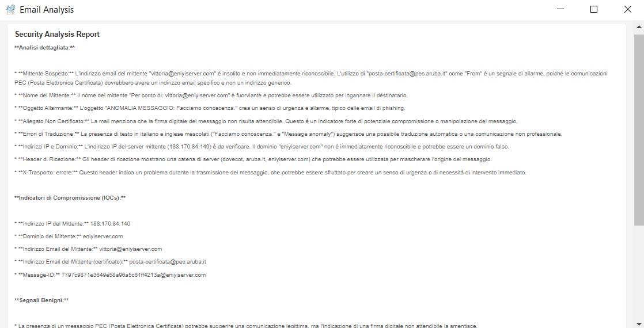
Task: Maximize the Email Analysis window
Action: pos(594,9)
